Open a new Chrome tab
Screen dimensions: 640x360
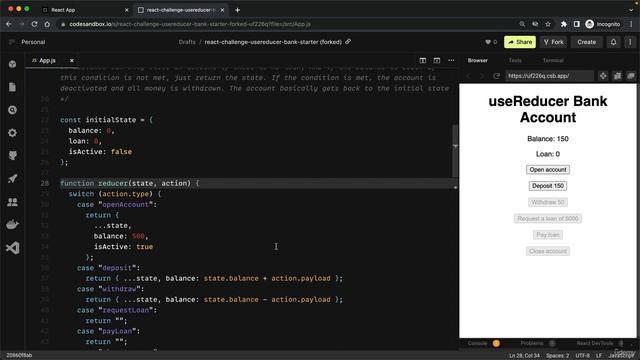(x=238, y=10)
